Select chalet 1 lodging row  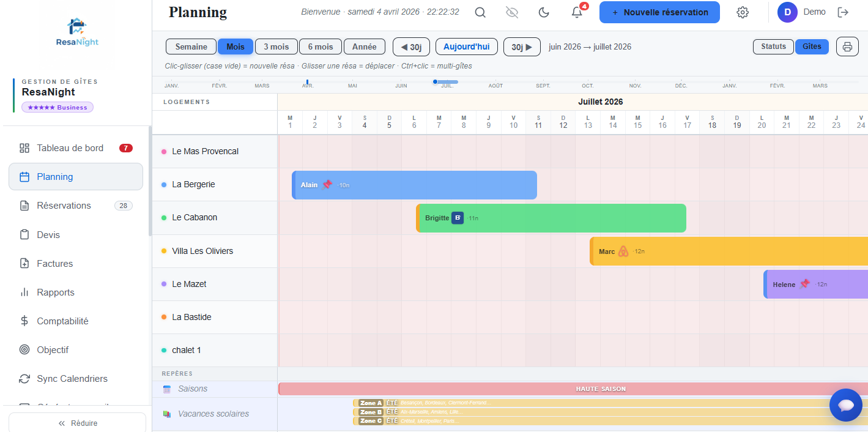coord(215,351)
